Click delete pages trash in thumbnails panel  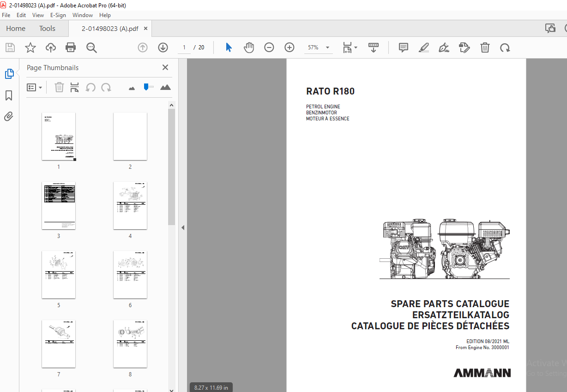click(x=59, y=87)
